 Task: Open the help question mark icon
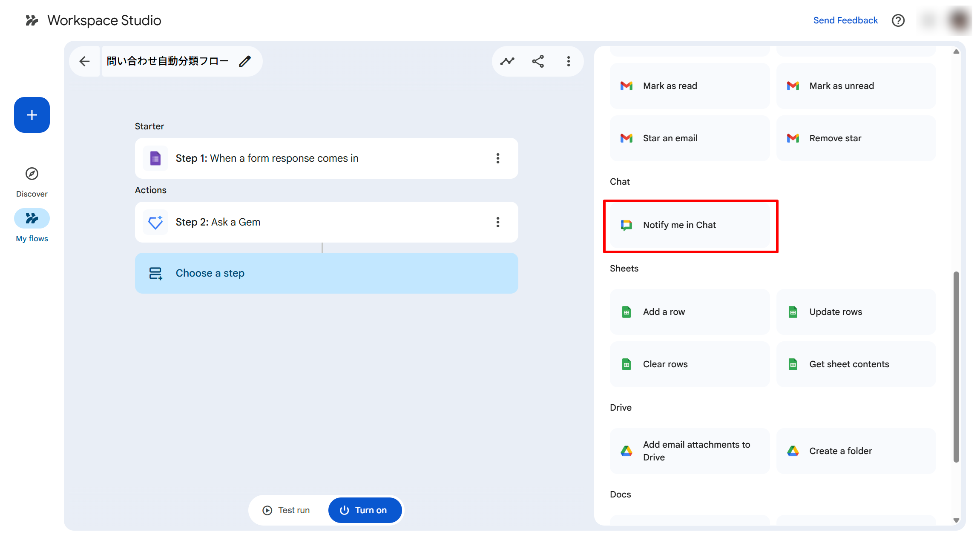point(898,20)
